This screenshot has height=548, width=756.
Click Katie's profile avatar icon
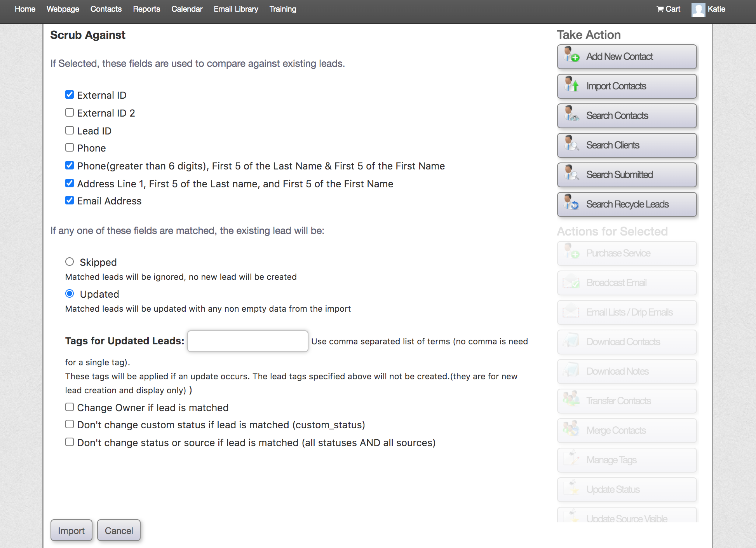click(x=698, y=10)
